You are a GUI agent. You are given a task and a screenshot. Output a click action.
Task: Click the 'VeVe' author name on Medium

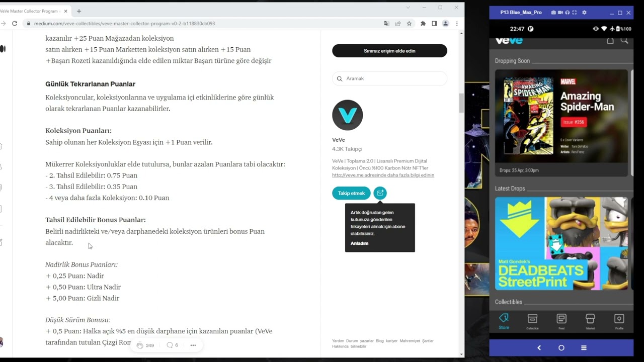[339, 140]
